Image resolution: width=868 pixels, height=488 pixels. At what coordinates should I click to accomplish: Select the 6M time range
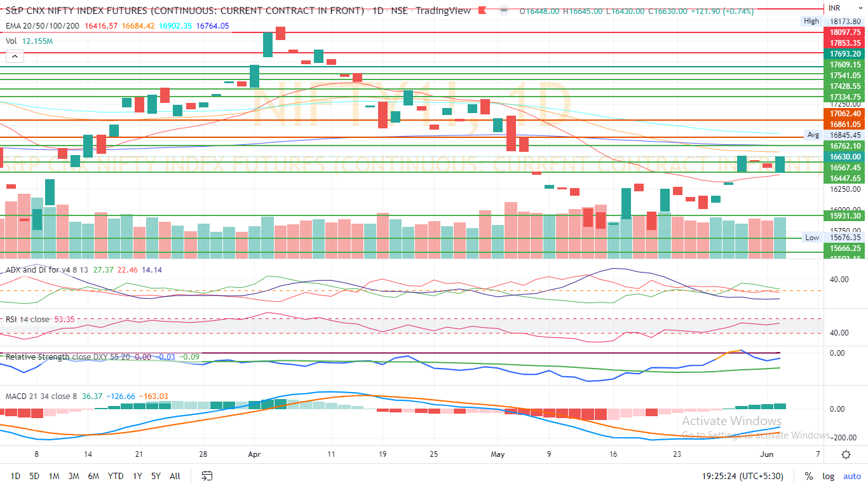coord(93,476)
